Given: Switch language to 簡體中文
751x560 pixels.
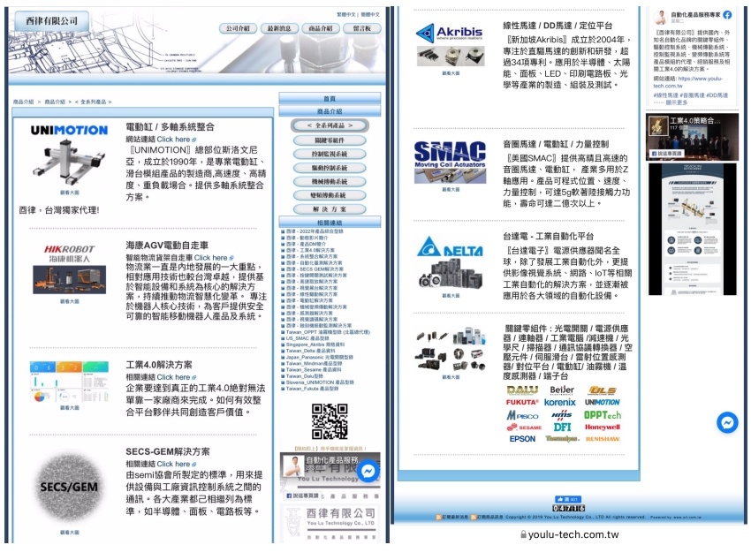Looking at the screenshot, I should pos(370,15).
